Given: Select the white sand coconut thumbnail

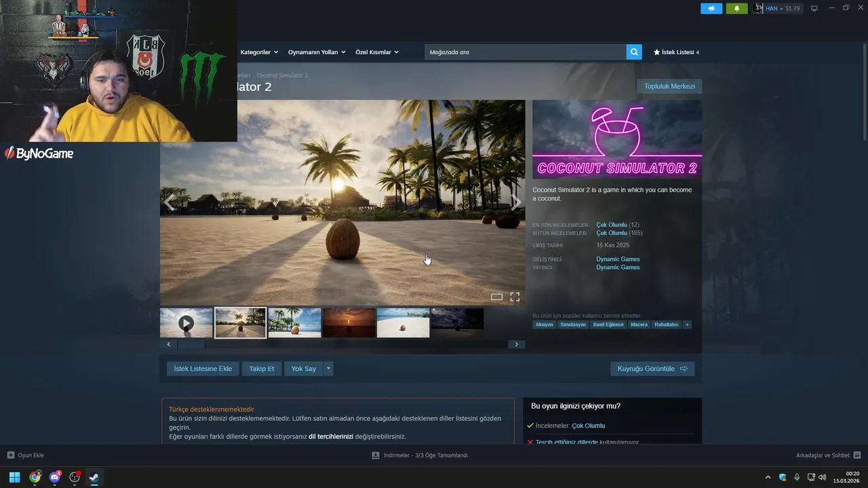Looking at the screenshot, I should (x=403, y=323).
